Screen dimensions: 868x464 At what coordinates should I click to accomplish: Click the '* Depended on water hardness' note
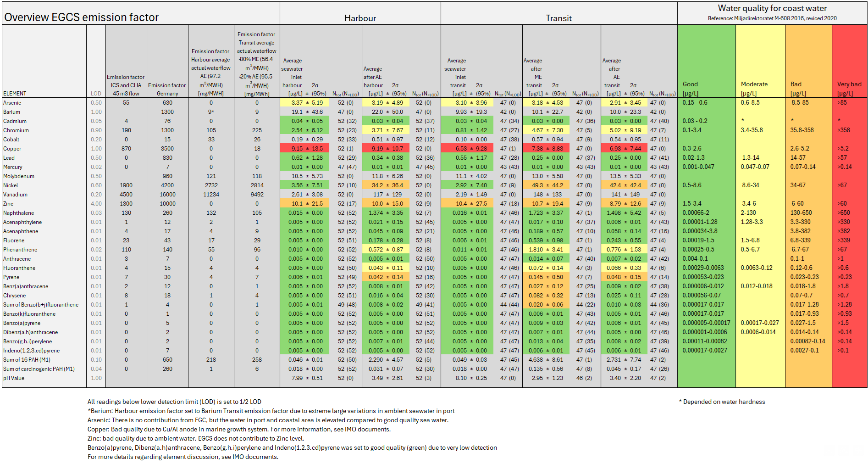click(x=722, y=402)
